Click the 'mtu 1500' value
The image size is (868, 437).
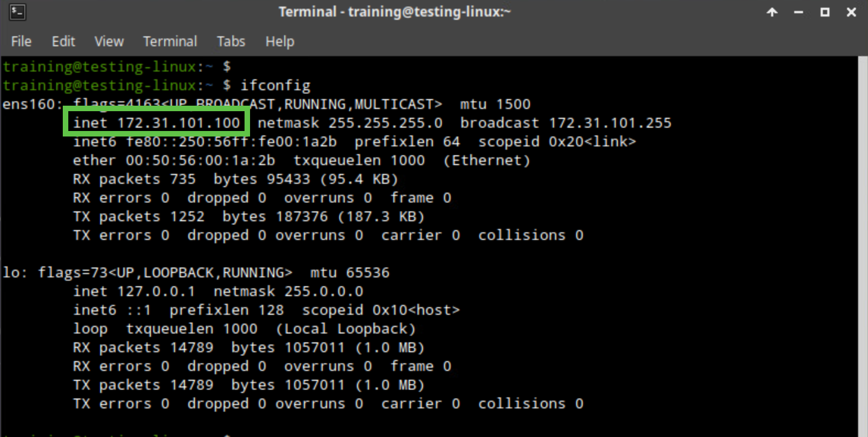point(495,104)
